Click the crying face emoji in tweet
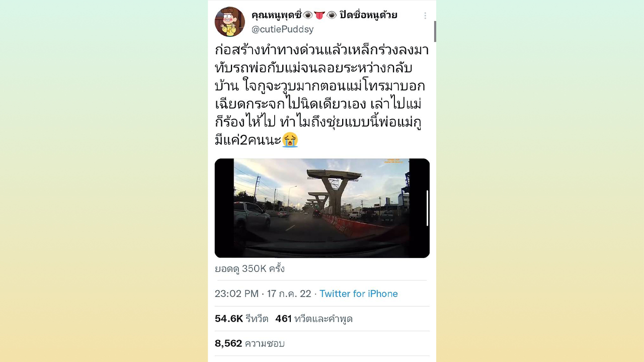Image resolution: width=644 pixels, height=362 pixels. click(x=290, y=139)
